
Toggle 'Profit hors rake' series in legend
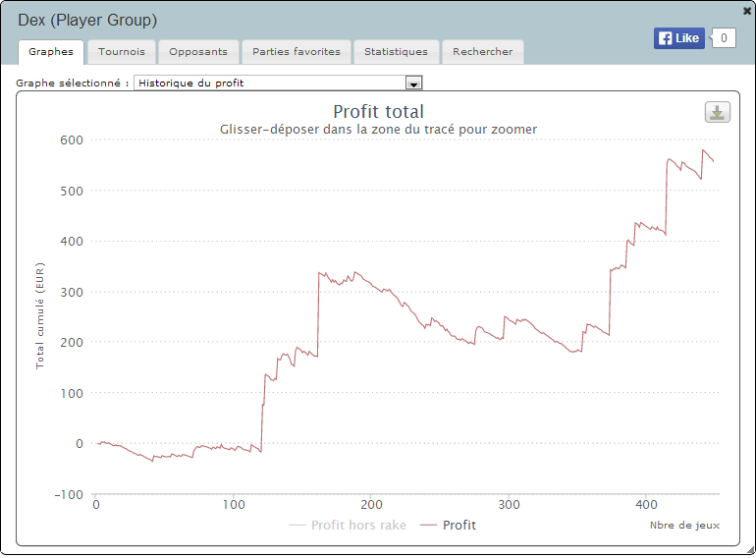(x=358, y=526)
